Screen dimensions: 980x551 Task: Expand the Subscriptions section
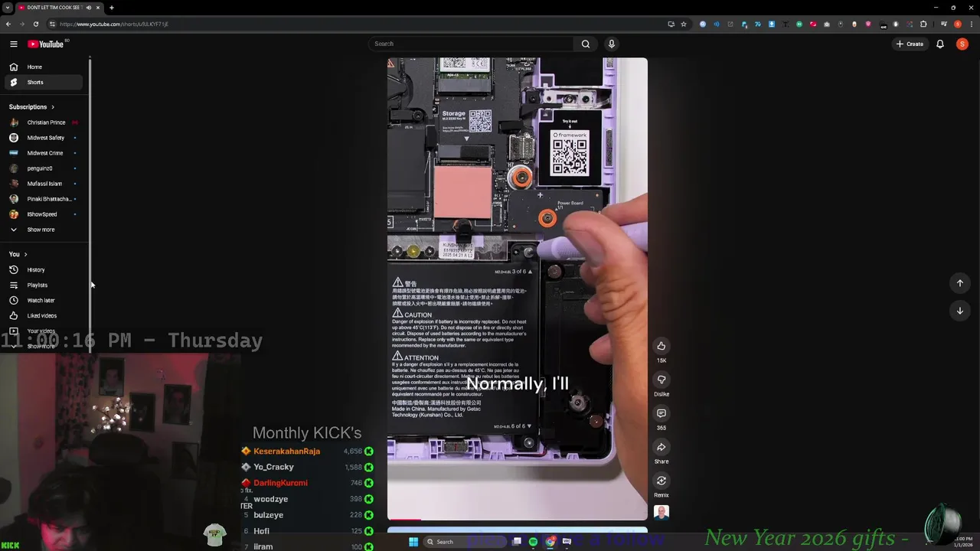[31, 106]
